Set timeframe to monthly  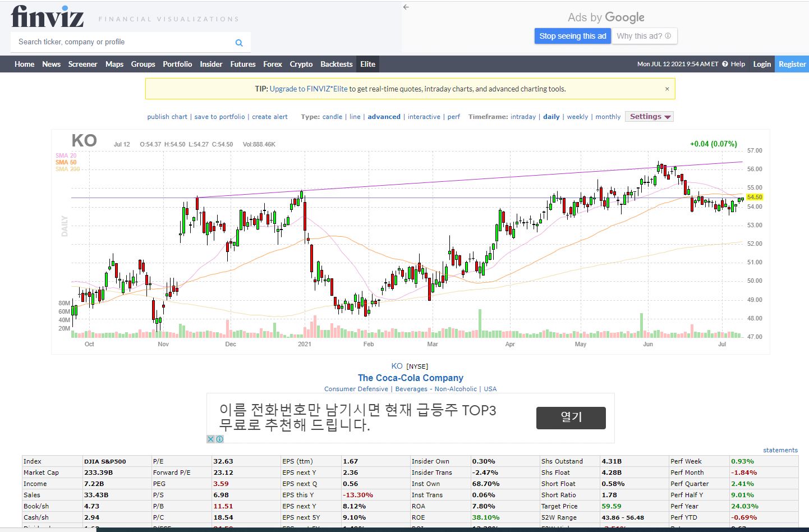(x=608, y=117)
